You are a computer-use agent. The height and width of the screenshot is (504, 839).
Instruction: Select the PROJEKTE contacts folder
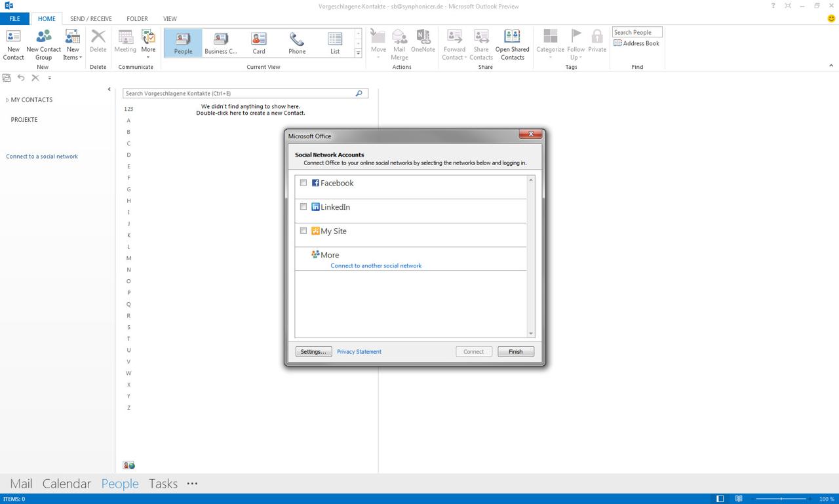point(24,120)
